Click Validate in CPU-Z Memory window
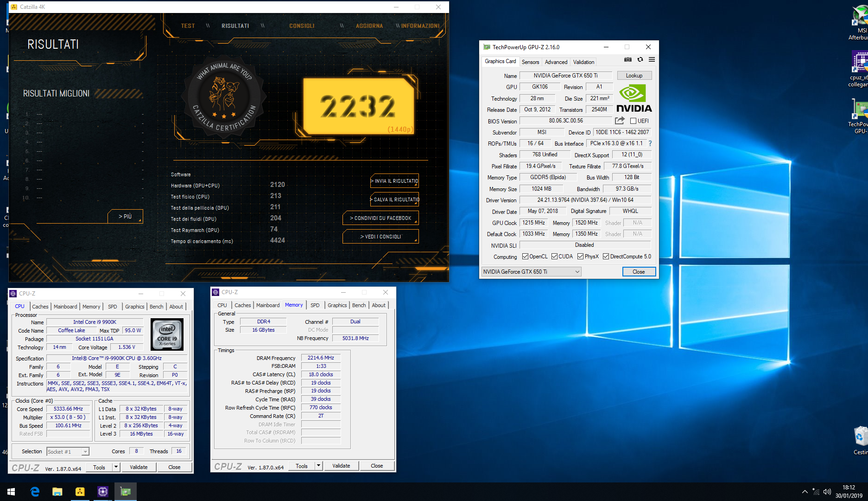This screenshot has width=868, height=501. (x=341, y=466)
